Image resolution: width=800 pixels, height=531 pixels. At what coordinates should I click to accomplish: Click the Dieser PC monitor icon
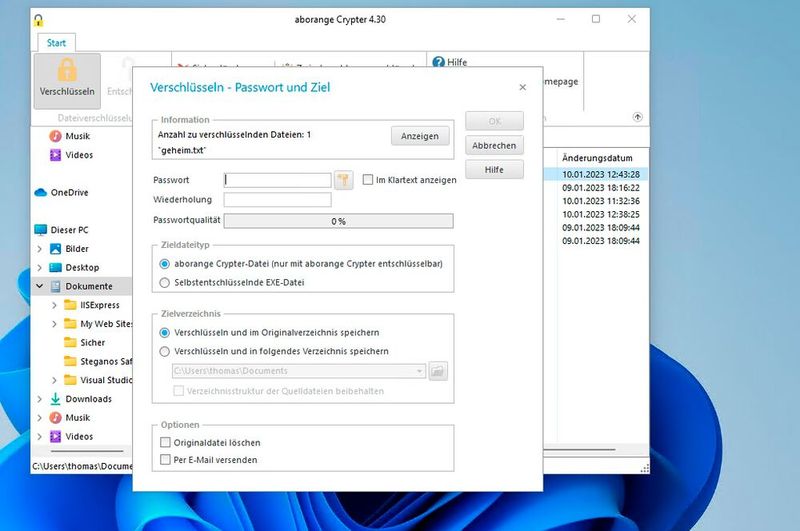pyautogui.click(x=41, y=230)
